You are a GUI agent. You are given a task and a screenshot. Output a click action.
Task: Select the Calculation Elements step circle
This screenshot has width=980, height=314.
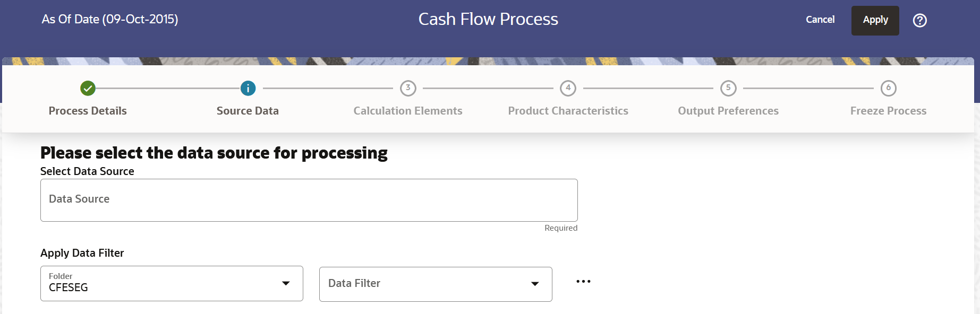coord(407,89)
